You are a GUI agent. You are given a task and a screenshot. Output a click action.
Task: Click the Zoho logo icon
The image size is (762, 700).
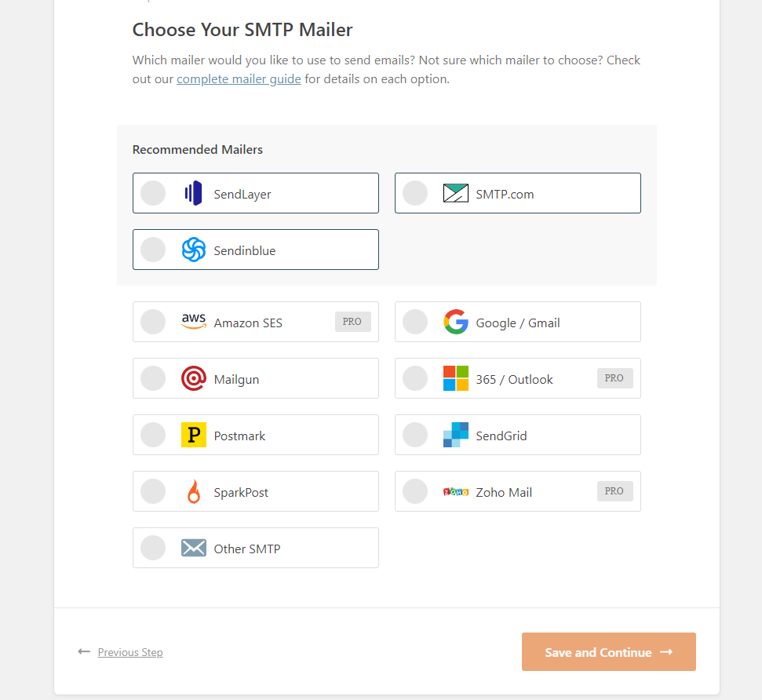pyautogui.click(x=456, y=492)
